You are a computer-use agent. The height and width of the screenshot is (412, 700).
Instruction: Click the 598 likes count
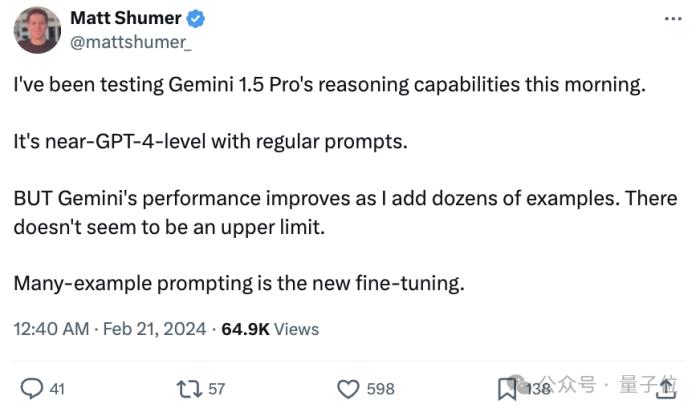point(381,389)
